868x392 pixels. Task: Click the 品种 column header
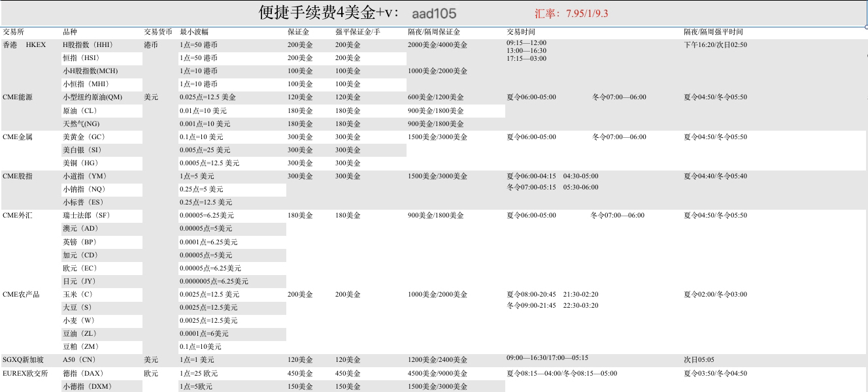(70, 31)
